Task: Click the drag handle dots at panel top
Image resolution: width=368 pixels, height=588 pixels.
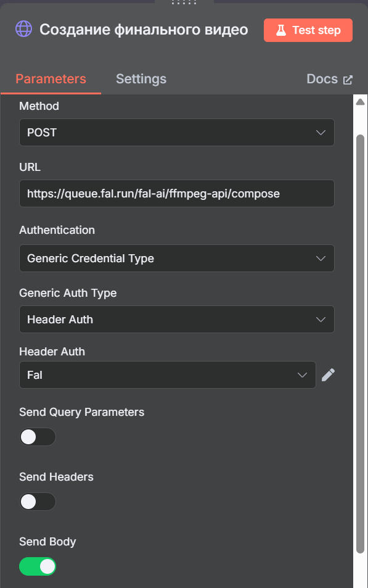Action: click(184, 2)
